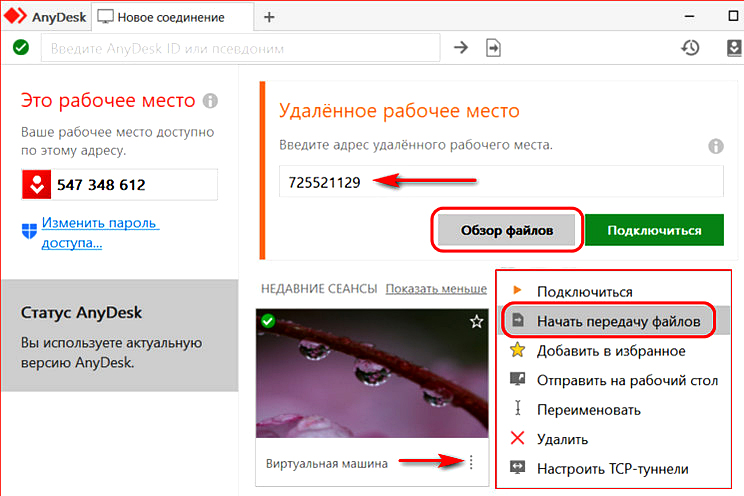The height and width of the screenshot is (496, 744).
Task: Open 'Изменить пароль доступа...' link
Action: click(100, 232)
